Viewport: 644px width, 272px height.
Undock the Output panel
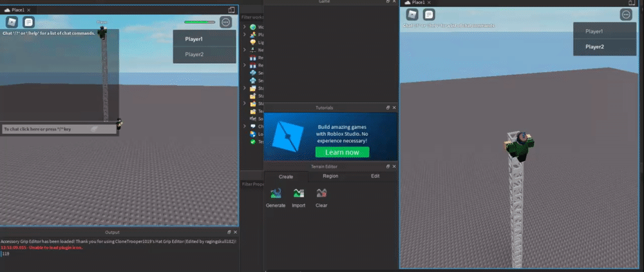229,232
